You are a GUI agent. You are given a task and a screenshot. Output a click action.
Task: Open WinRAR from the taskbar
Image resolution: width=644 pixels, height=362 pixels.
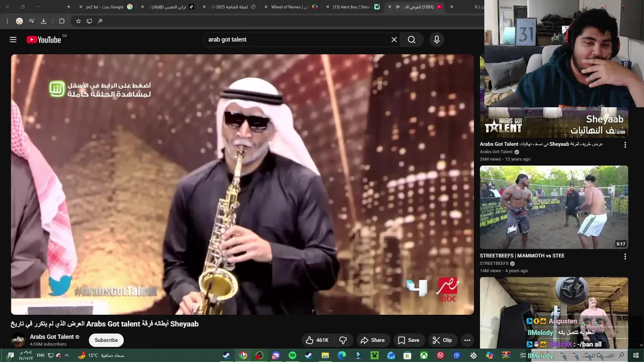pos(506,355)
